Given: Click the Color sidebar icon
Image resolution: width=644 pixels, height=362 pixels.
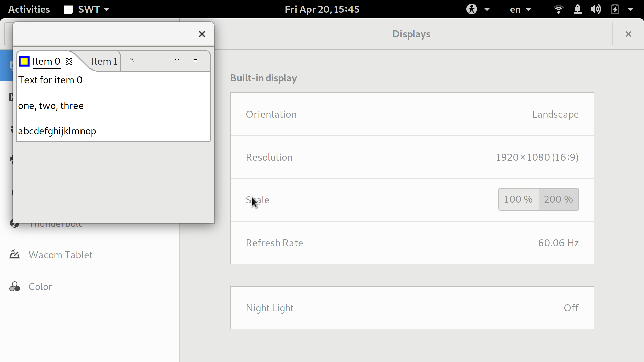Looking at the screenshot, I should pyautogui.click(x=14, y=287).
